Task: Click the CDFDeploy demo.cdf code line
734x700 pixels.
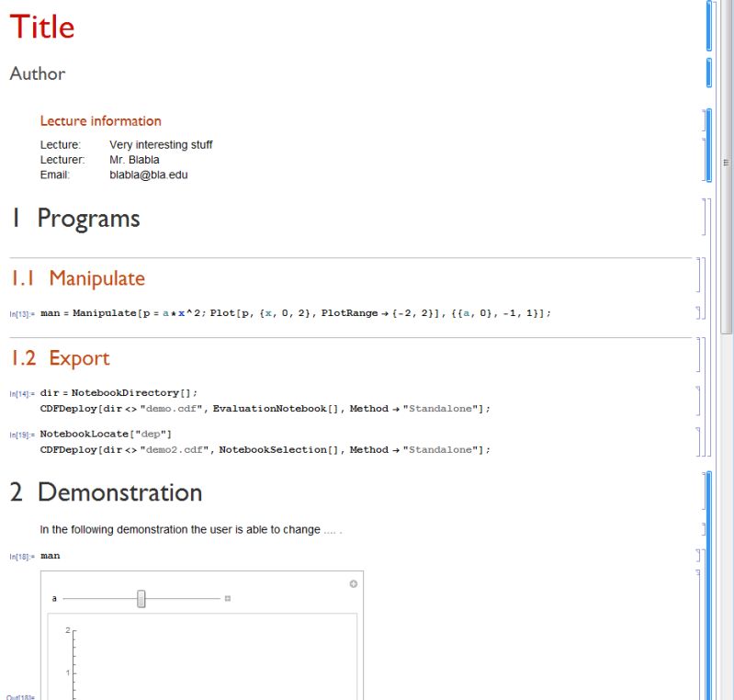Action: click(x=265, y=409)
